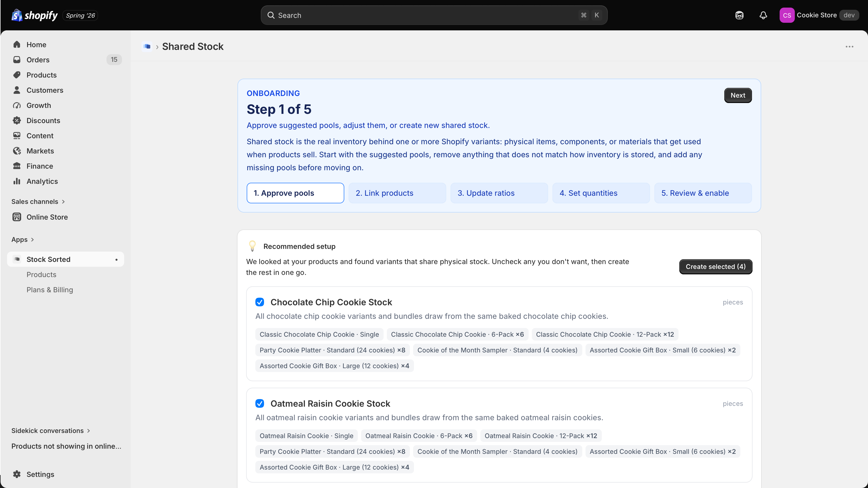Open the three-dot more actions menu
Viewport: 868px width, 488px height.
849,47
